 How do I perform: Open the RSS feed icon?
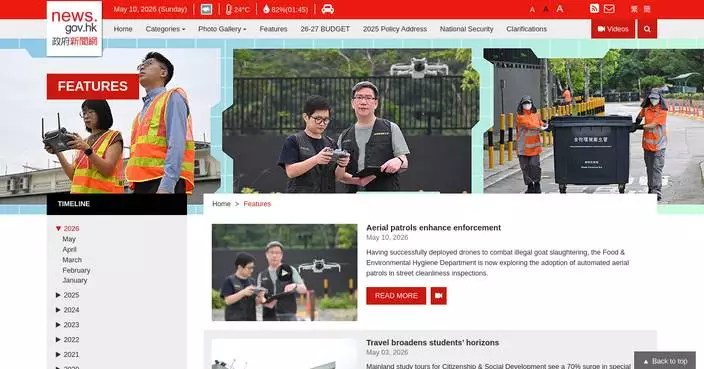(594, 9)
